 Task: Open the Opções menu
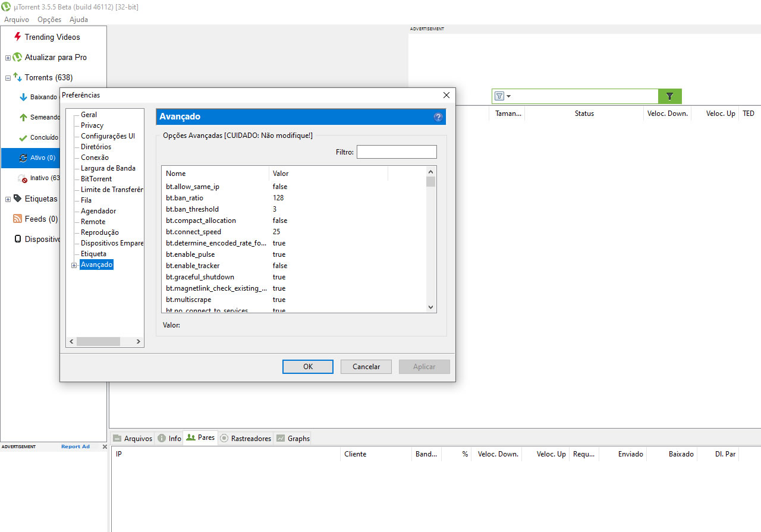point(49,20)
